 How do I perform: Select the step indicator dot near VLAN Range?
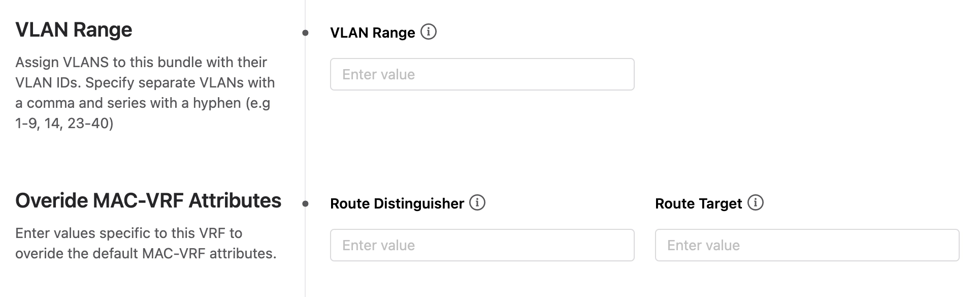pyautogui.click(x=305, y=32)
